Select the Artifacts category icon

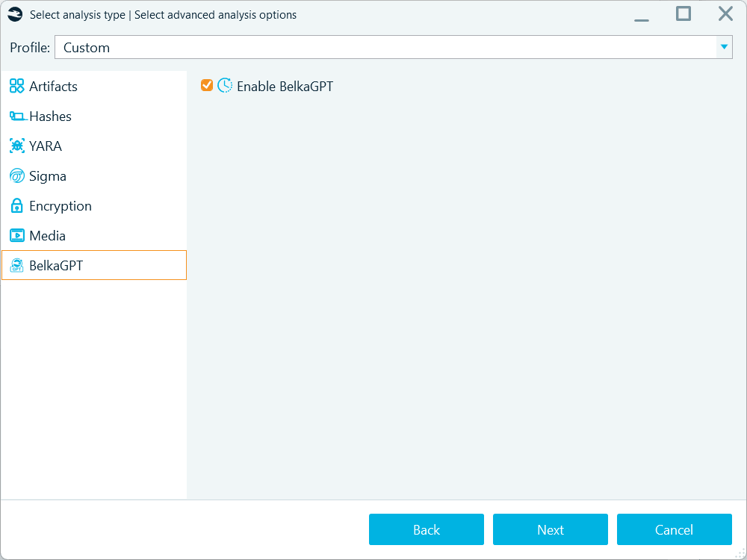[x=16, y=86]
